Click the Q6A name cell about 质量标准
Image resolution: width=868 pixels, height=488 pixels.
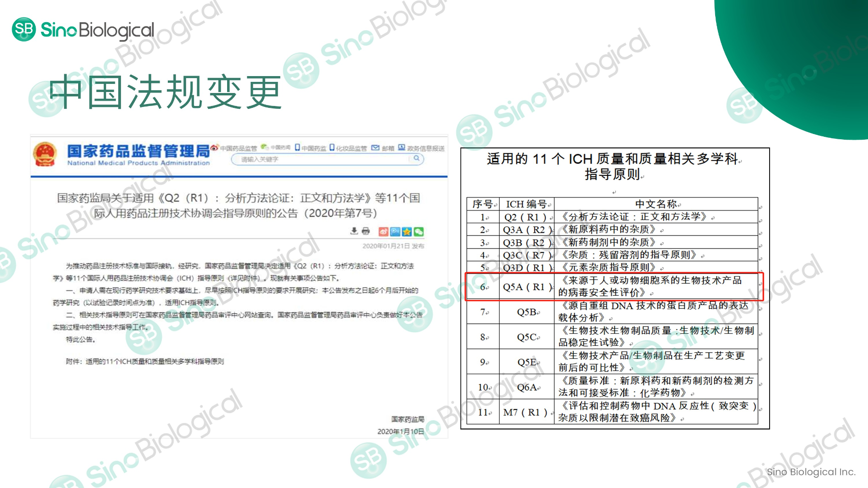(656, 387)
